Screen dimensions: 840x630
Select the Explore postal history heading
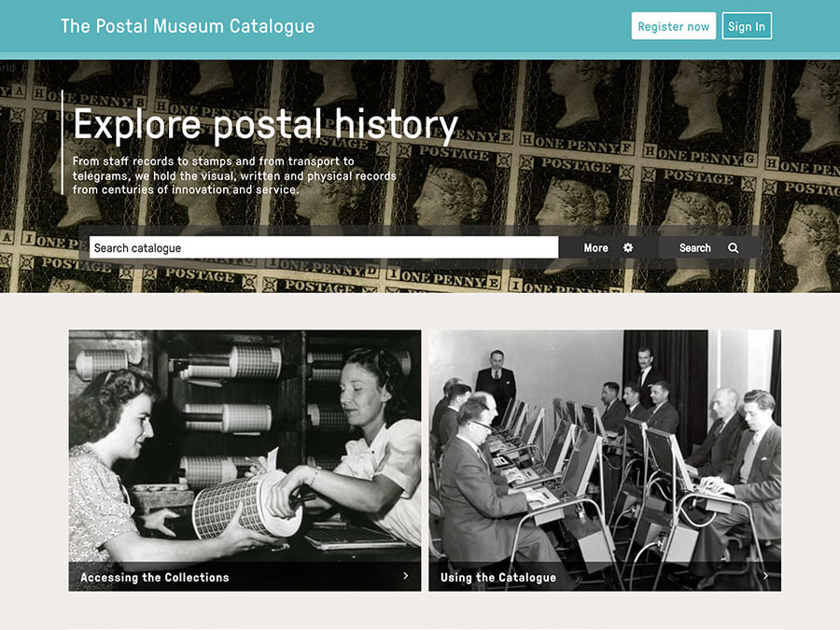[x=266, y=125]
